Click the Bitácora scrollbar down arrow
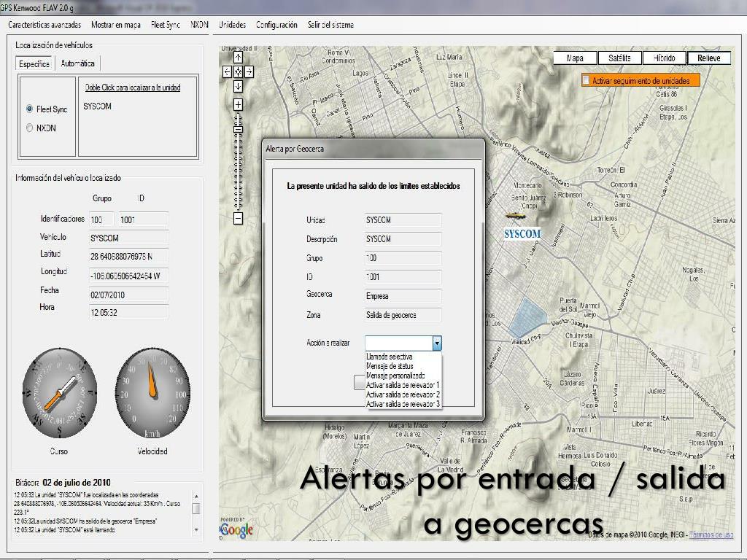 196,529
